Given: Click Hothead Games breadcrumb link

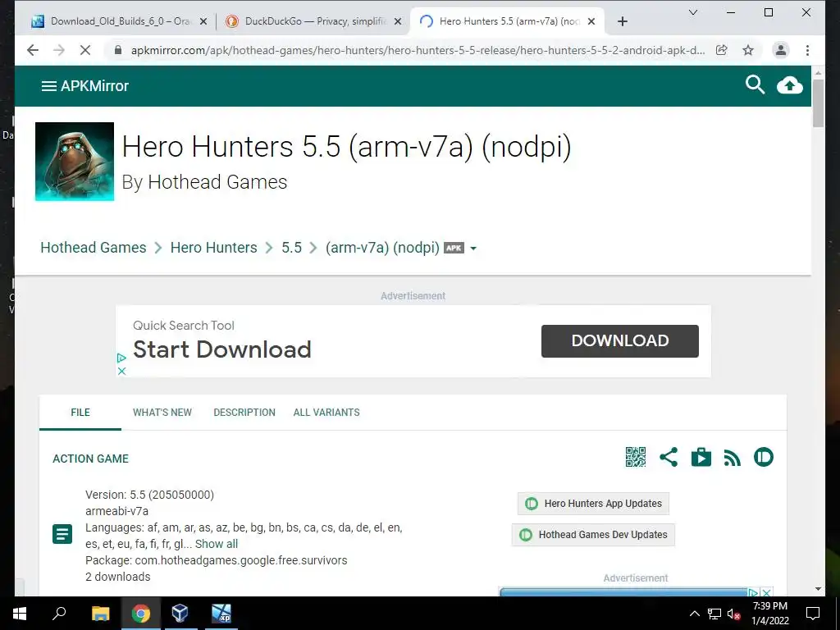Looking at the screenshot, I should pos(94,248).
